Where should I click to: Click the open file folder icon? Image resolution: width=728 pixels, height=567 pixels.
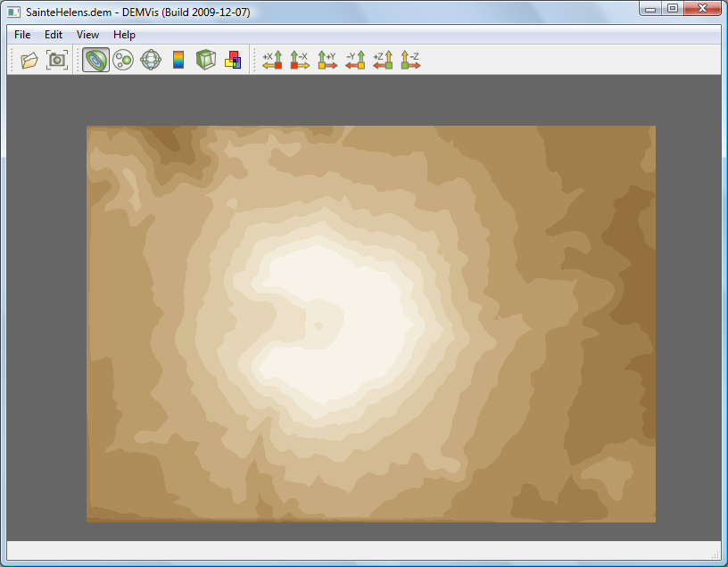coord(29,61)
